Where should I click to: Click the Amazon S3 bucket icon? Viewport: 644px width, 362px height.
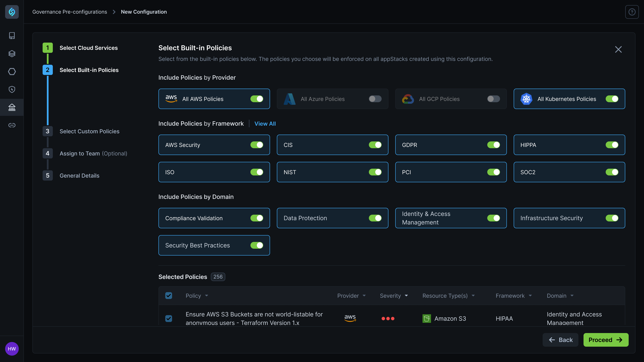tap(427, 318)
